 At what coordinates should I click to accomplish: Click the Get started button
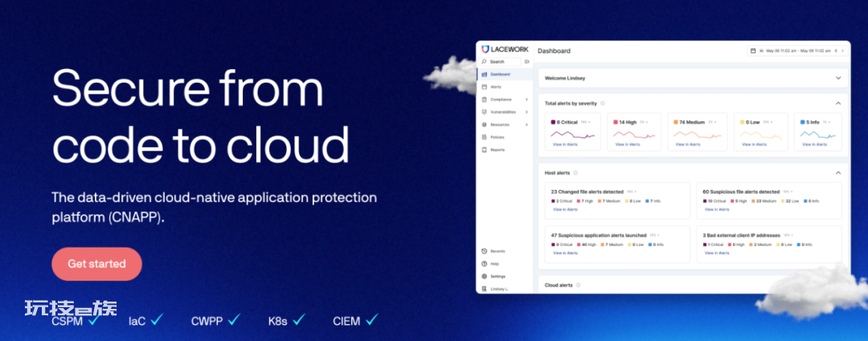click(x=97, y=264)
